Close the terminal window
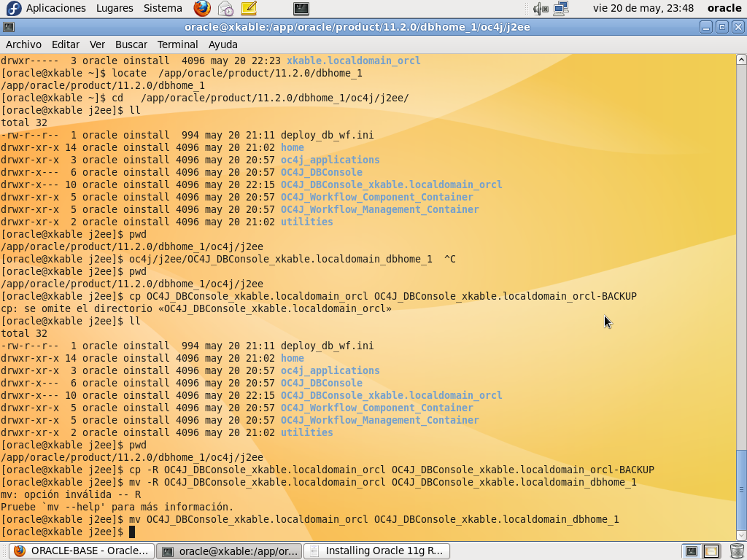 (738, 27)
